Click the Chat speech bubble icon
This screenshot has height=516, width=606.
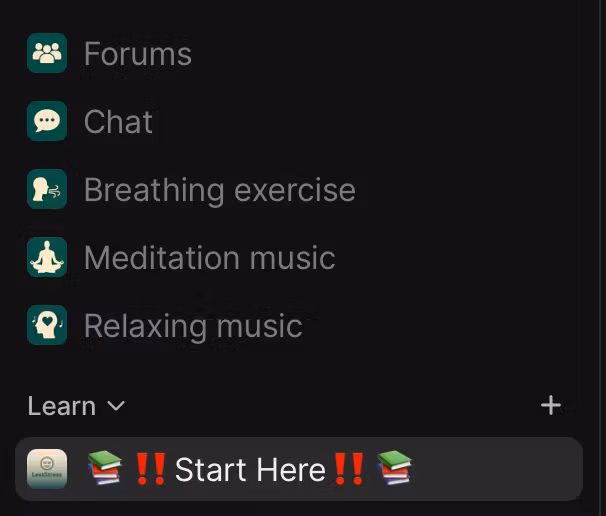tap(47, 121)
